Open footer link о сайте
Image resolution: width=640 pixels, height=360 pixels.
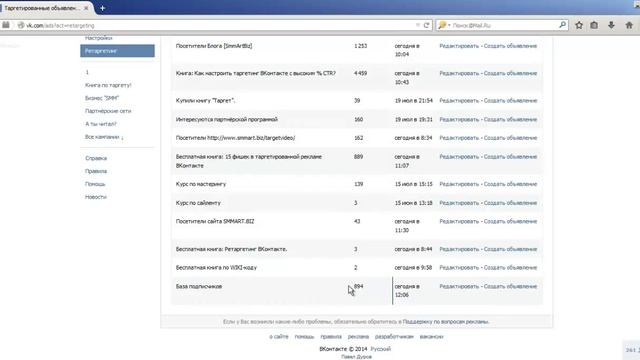tap(279, 337)
